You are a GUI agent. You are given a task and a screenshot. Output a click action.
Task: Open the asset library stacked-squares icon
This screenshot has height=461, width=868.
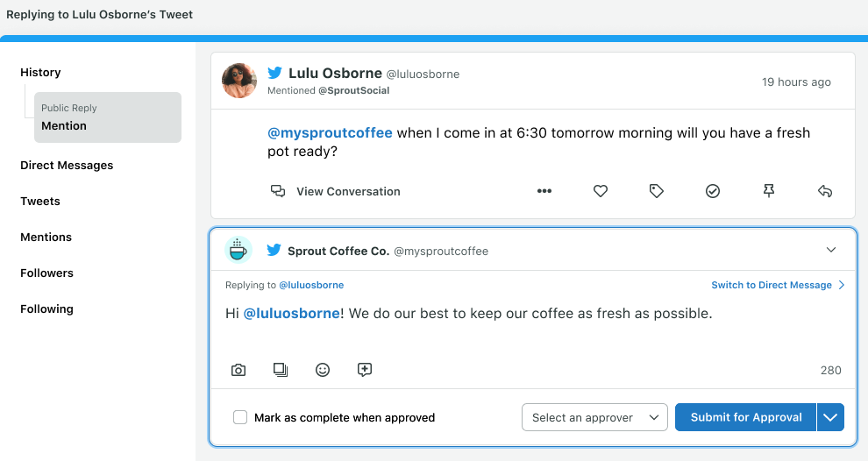tap(281, 370)
